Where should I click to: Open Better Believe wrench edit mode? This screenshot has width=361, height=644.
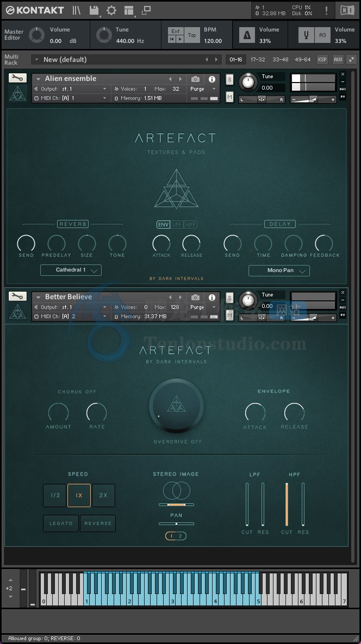pyautogui.click(x=17, y=296)
